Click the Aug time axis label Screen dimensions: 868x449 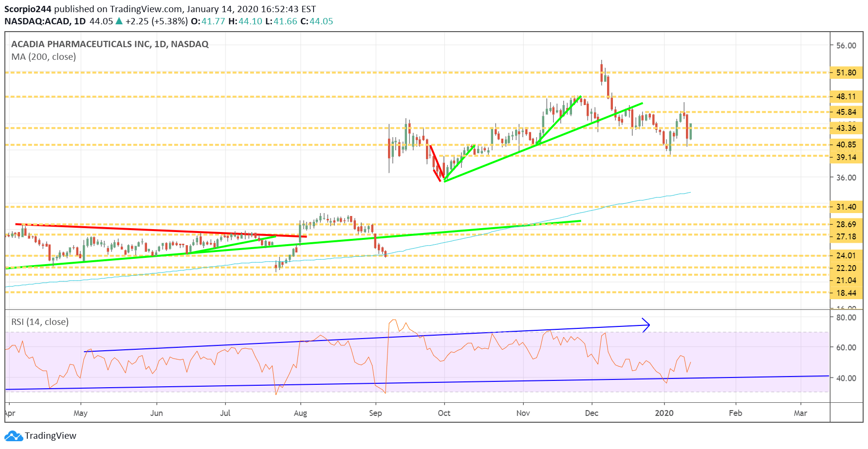pos(300,413)
